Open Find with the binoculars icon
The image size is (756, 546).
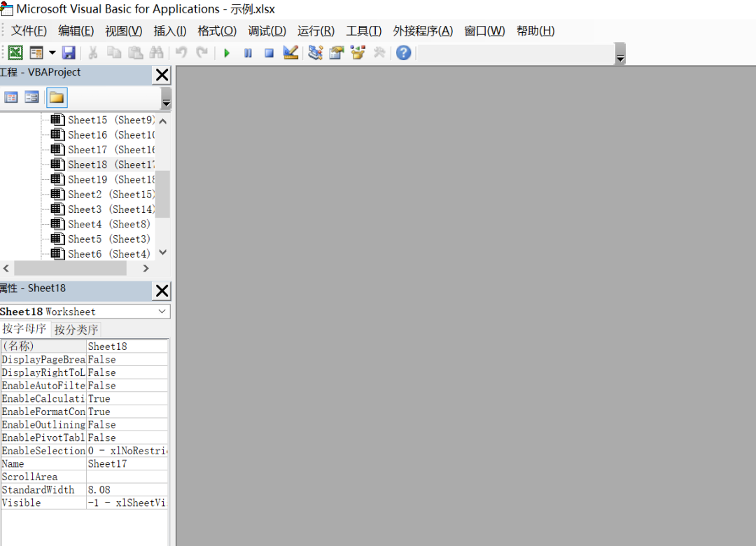(156, 52)
